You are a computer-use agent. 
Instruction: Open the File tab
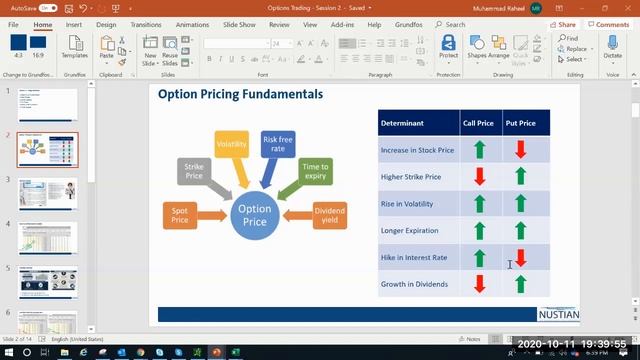click(13, 24)
